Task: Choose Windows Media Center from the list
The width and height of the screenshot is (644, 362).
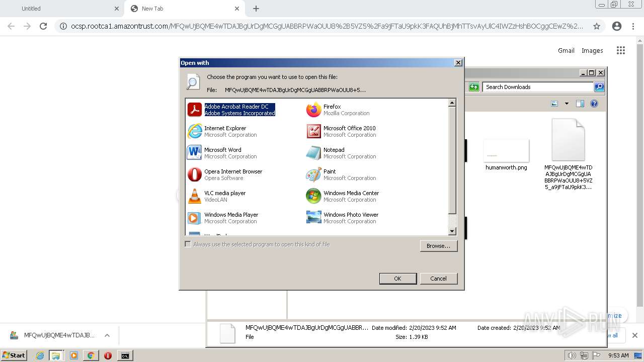Action: tap(343, 196)
